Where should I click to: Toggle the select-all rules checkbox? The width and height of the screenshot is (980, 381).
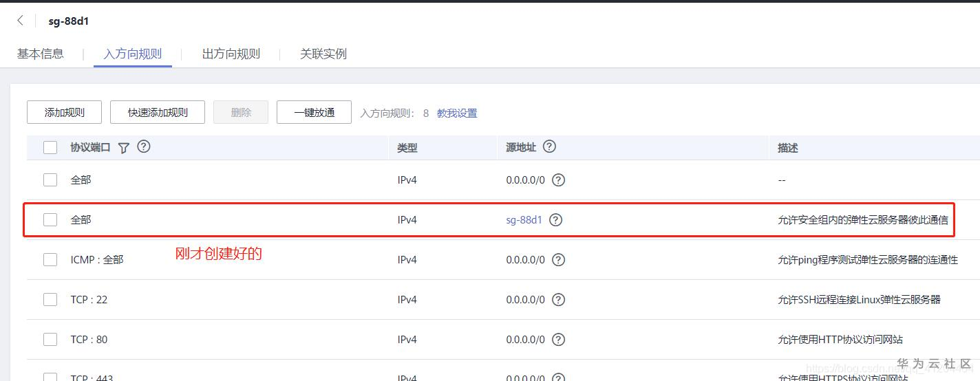50,148
